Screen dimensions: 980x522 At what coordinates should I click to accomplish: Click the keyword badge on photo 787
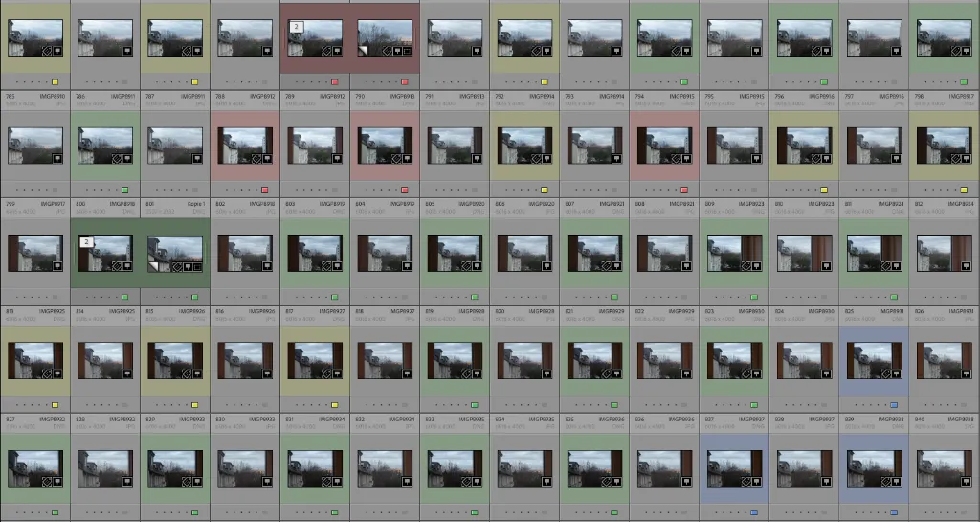tap(197, 159)
